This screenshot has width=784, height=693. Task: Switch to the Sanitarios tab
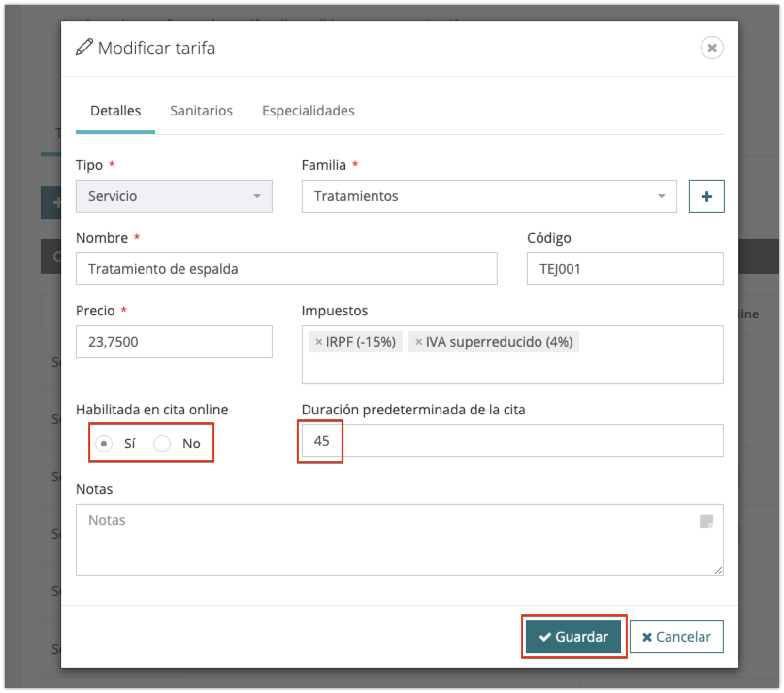(201, 111)
